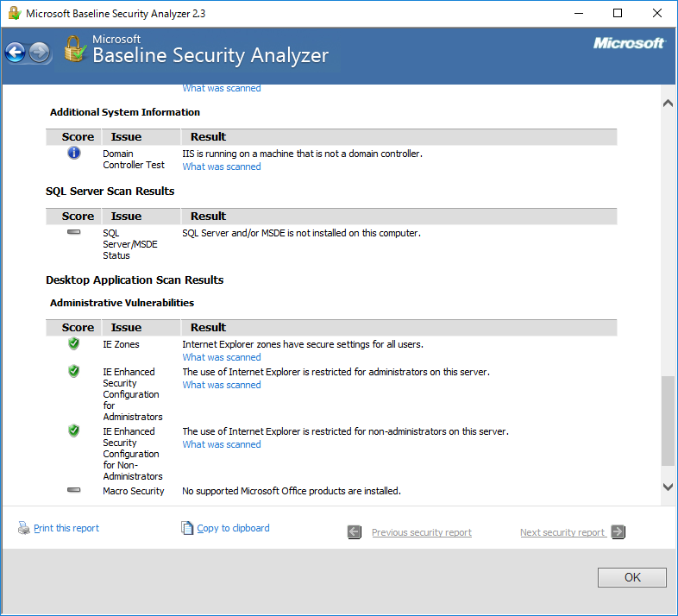
Task: Minimize the Baseline Security Analyzer window
Action: [x=579, y=14]
